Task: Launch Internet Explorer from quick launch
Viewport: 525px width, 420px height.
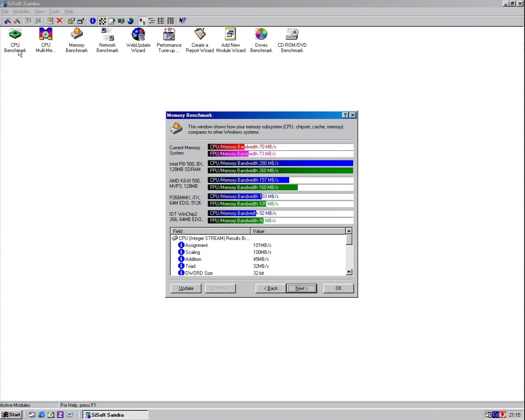Action: pyautogui.click(x=41, y=415)
